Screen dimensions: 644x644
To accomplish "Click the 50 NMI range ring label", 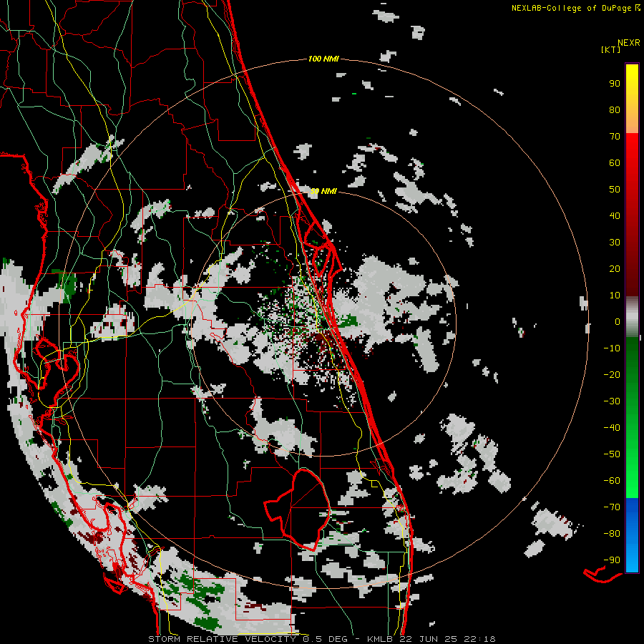I will [323, 191].
